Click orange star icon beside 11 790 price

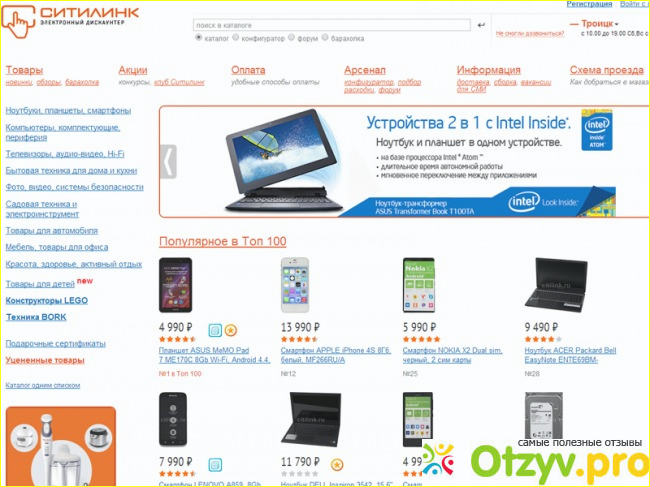click(x=337, y=465)
